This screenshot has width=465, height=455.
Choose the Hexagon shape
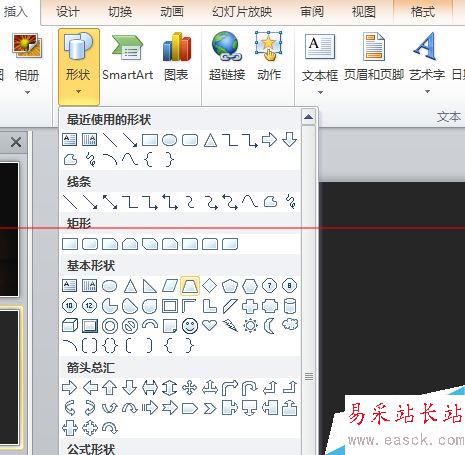(250, 286)
